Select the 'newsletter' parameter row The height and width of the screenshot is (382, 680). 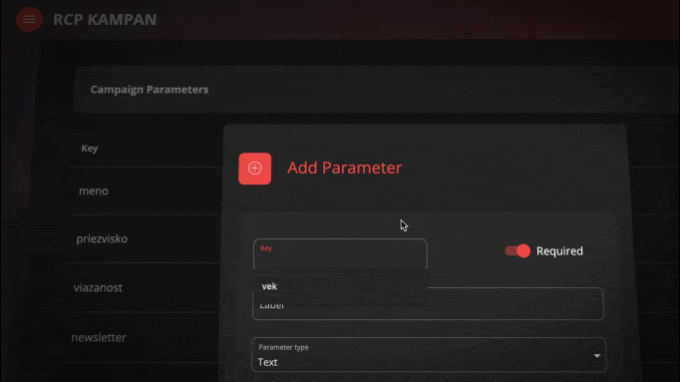99,337
